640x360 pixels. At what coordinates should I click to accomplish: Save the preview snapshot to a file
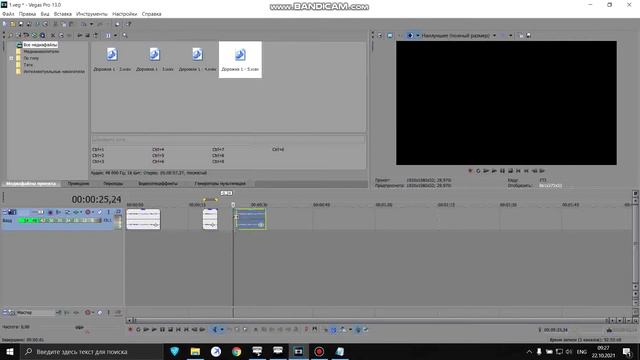[529, 36]
